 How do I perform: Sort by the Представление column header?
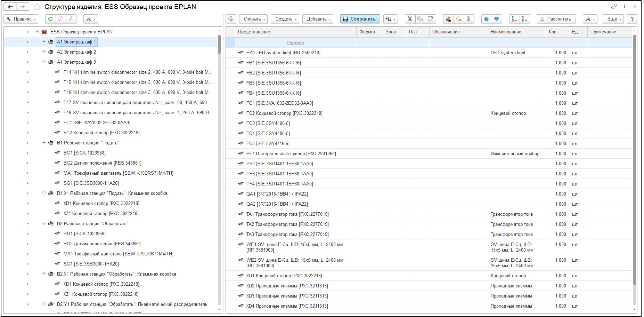[295, 32]
